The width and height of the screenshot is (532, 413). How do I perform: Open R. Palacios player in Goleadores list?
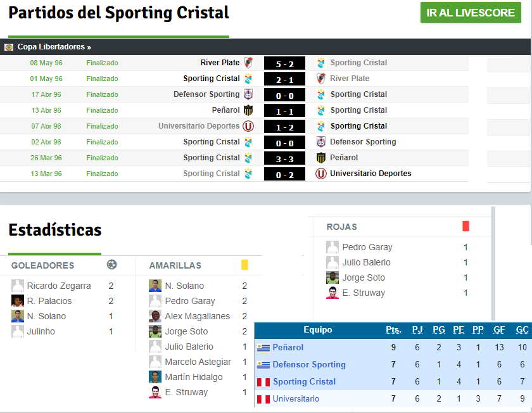coord(49,301)
